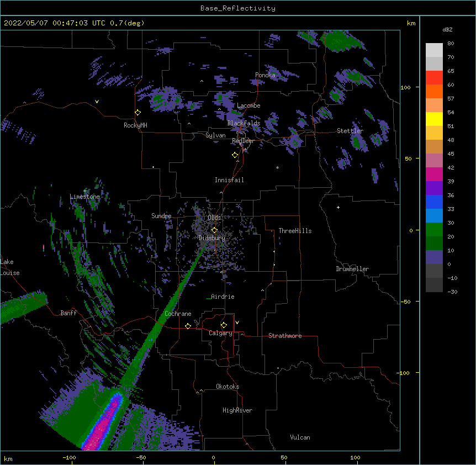Click the slate purple swatch between 10 and 0
The width and height of the screenshot is (476, 465).
click(434, 257)
